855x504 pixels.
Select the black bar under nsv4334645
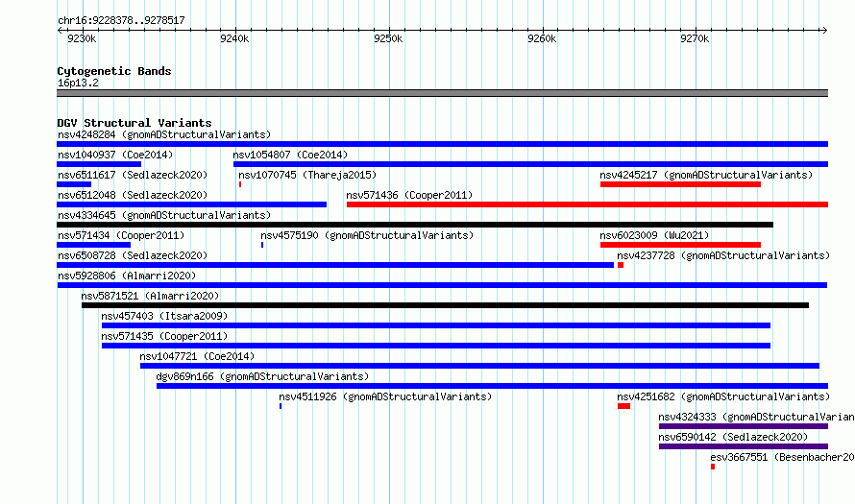tap(415, 225)
